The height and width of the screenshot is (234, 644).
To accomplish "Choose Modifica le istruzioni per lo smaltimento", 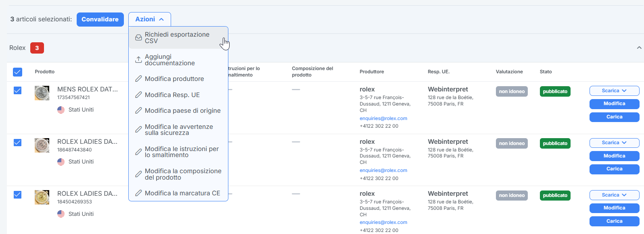I will coord(178,152).
